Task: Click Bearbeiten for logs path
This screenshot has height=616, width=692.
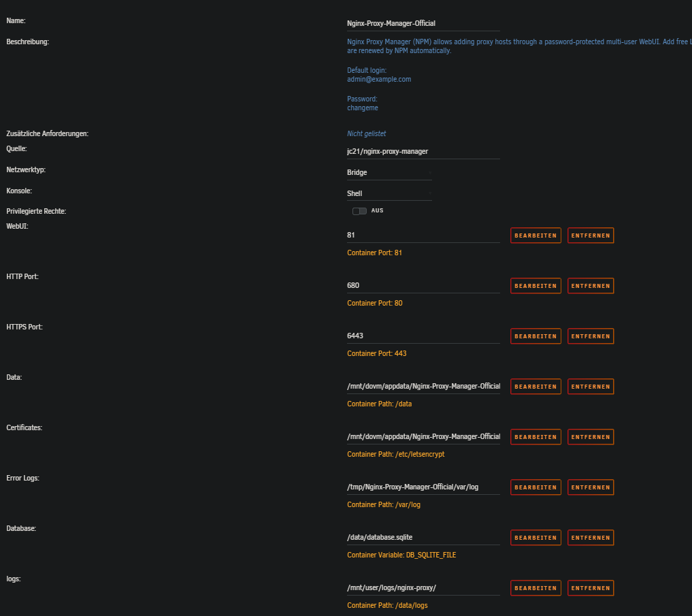Action: coord(536,588)
